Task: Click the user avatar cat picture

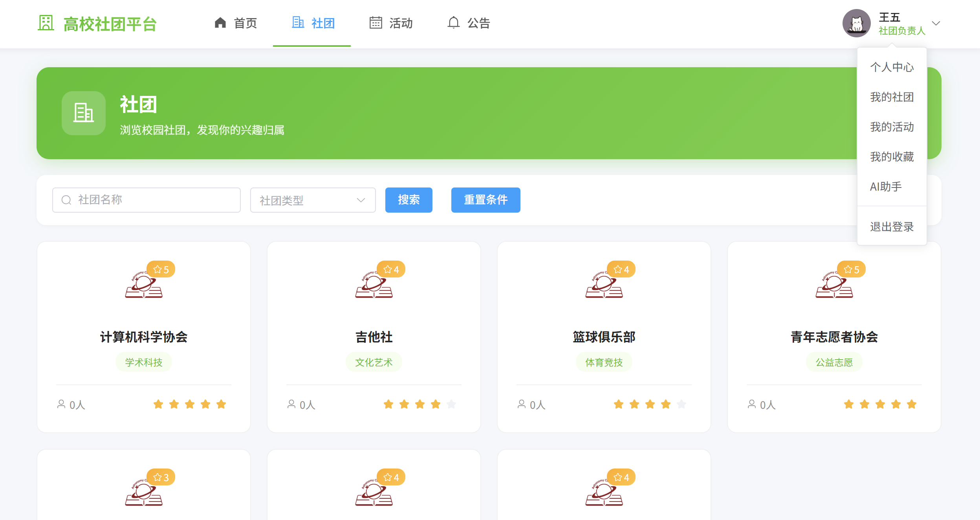Action: 856,23
